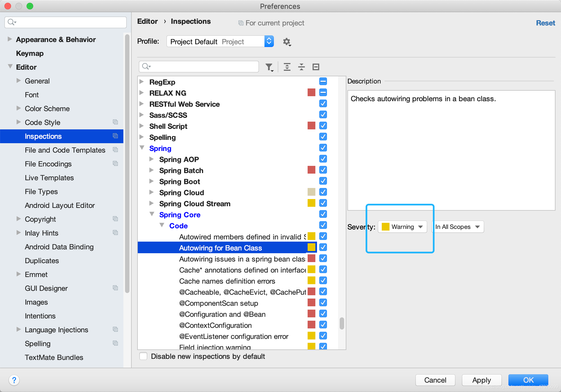Expand the Color Scheme node
The height and width of the screenshot is (392, 561).
19,108
